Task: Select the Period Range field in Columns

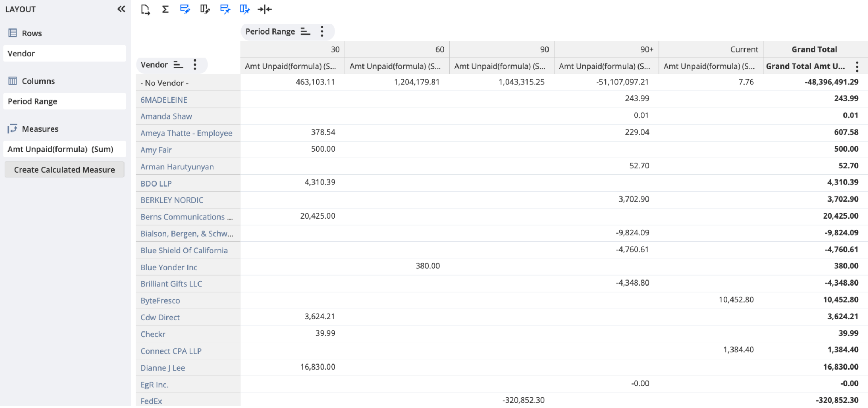Action: 64,101
